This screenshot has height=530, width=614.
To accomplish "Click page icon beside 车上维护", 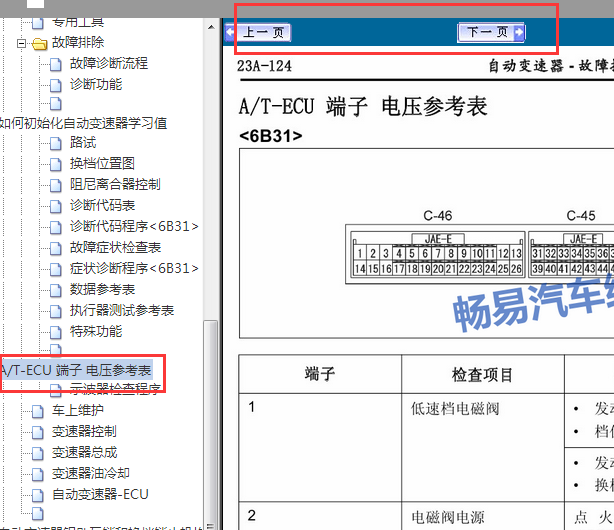I will pyautogui.click(x=38, y=411).
